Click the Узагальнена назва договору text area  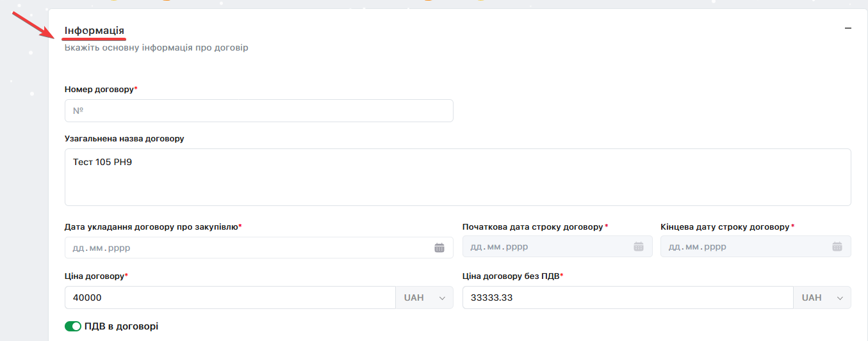[457, 177]
